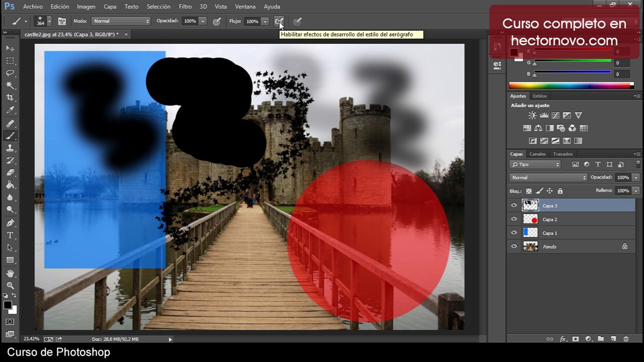Image resolution: width=644 pixels, height=362 pixels.
Task: Hide the Capa 1 layer
Action: (514, 233)
